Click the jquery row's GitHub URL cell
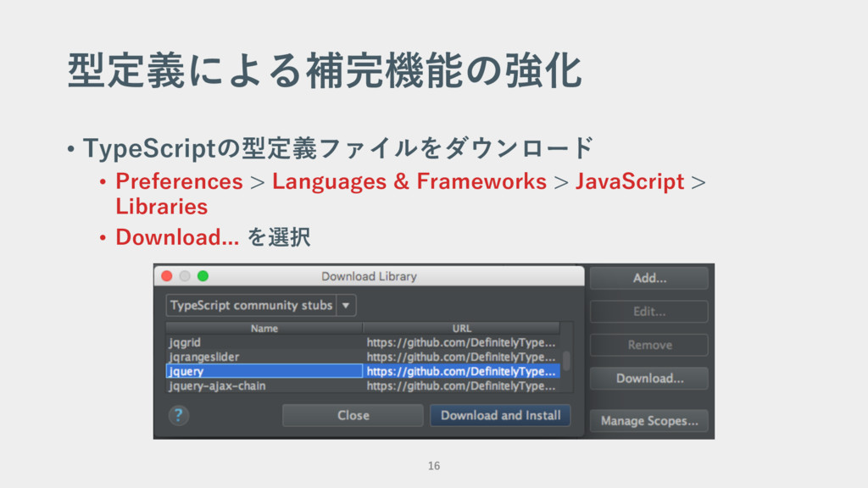The height and width of the screenshot is (488, 868). click(461, 371)
